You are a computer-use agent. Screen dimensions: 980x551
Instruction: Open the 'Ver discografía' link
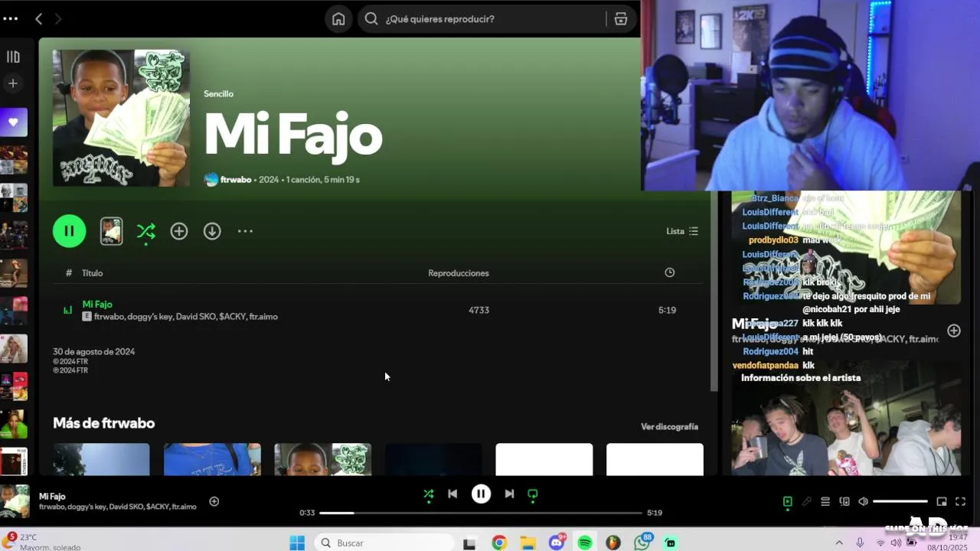[669, 426]
